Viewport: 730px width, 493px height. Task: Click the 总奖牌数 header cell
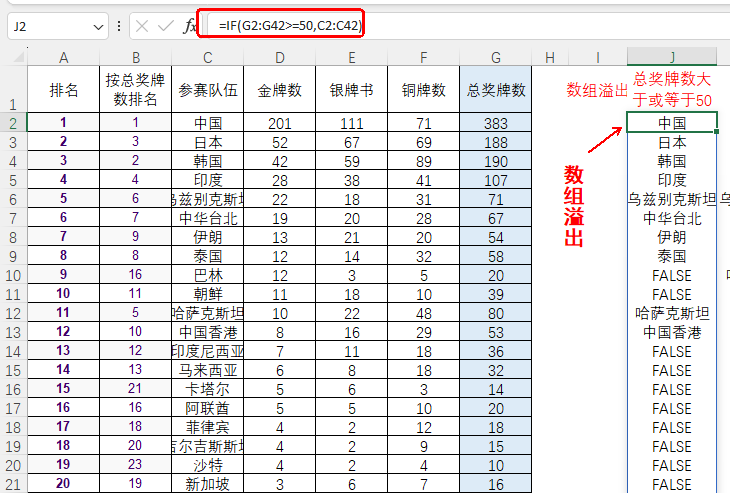coord(495,89)
